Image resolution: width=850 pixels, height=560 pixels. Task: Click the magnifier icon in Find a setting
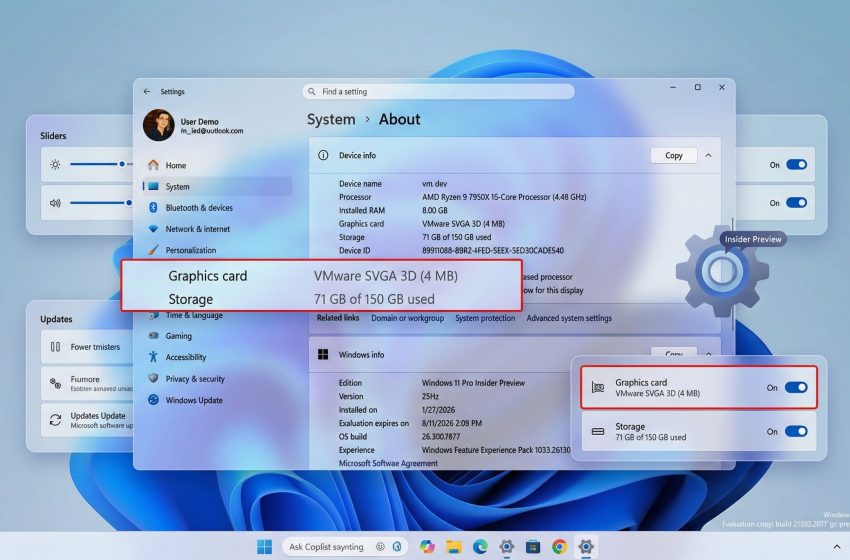312,92
